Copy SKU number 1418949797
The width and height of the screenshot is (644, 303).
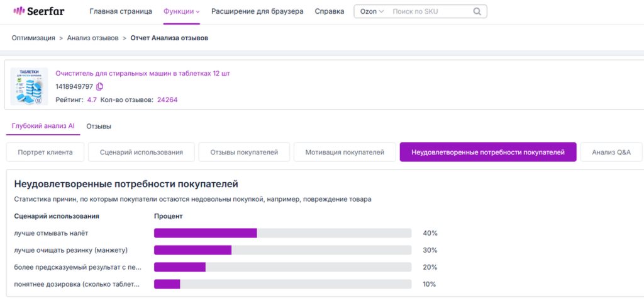(99, 87)
